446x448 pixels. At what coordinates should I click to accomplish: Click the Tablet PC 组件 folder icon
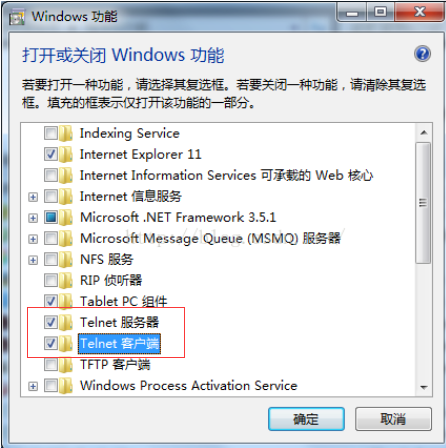66,301
